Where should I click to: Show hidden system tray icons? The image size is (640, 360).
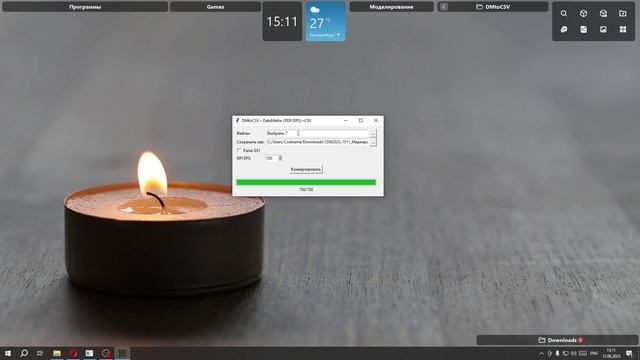(x=541, y=353)
